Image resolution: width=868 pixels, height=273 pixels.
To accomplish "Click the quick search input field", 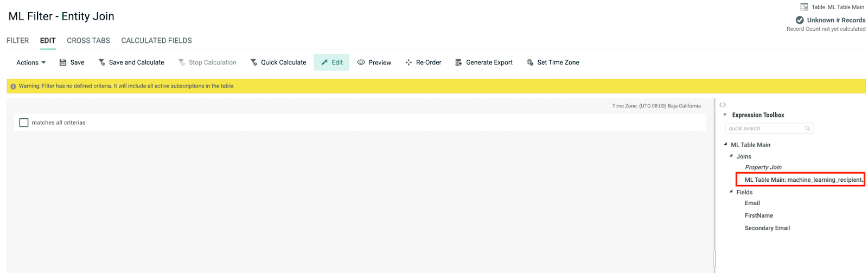I will 765,129.
